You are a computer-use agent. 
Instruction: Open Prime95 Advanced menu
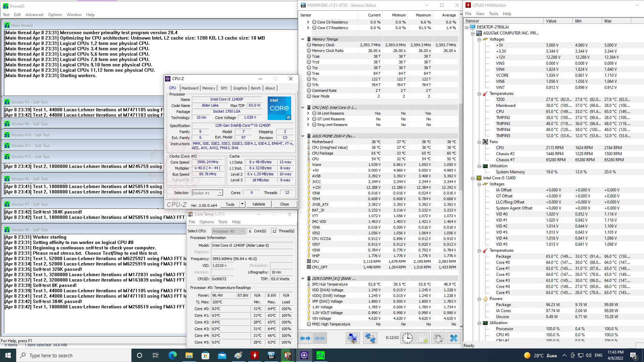pyautogui.click(x=34, y=15)
